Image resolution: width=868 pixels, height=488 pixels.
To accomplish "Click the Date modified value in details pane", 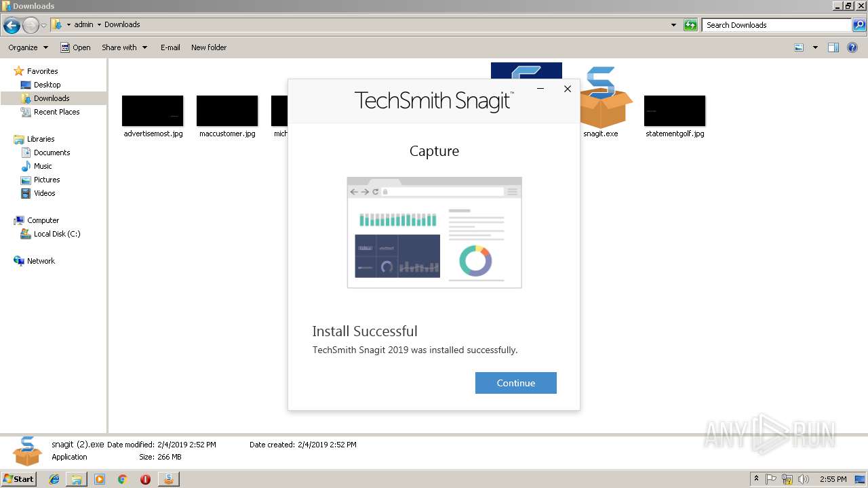I will coord(186,445).
